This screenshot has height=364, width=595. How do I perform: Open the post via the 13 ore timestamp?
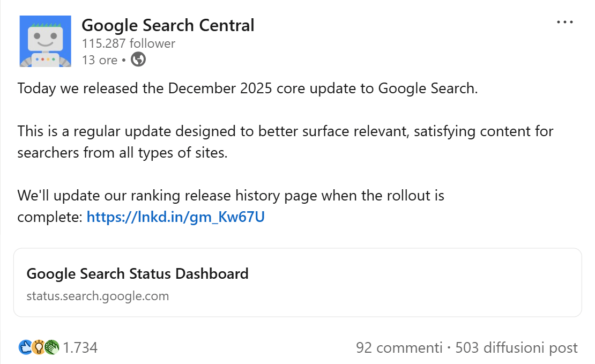[100, 60]
